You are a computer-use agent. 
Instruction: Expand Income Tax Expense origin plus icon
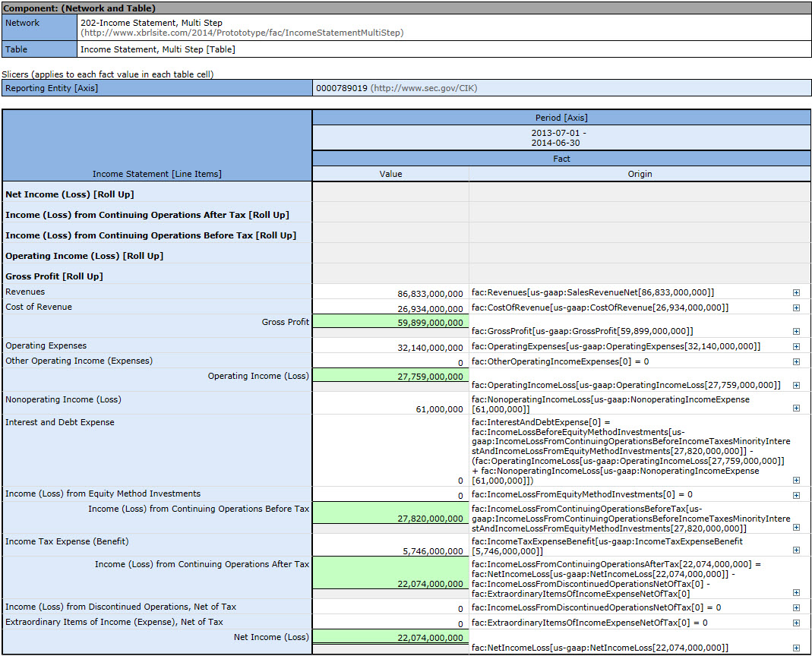point(796,550)
